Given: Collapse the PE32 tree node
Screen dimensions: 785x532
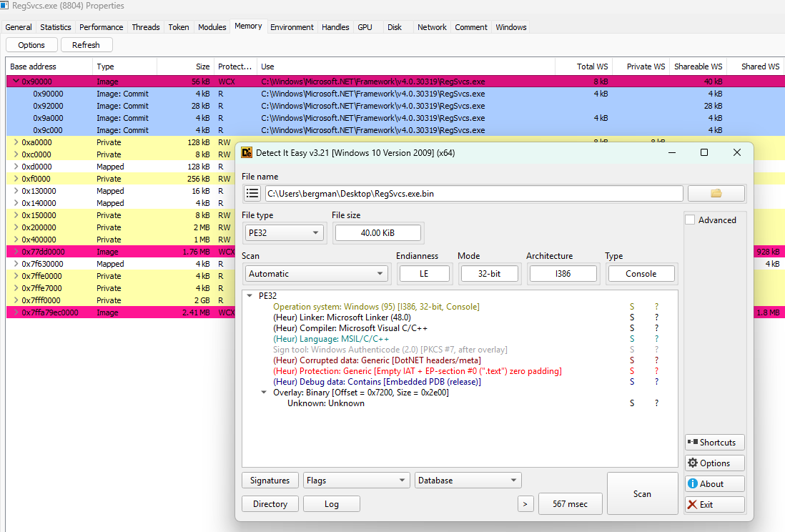Looking at the screenshot, I should (250, 296).
